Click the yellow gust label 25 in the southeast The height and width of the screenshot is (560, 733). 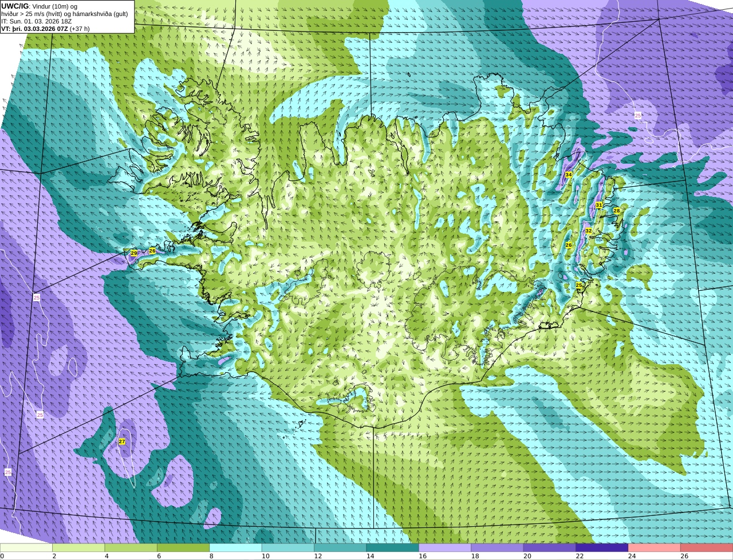click(579, 285)
